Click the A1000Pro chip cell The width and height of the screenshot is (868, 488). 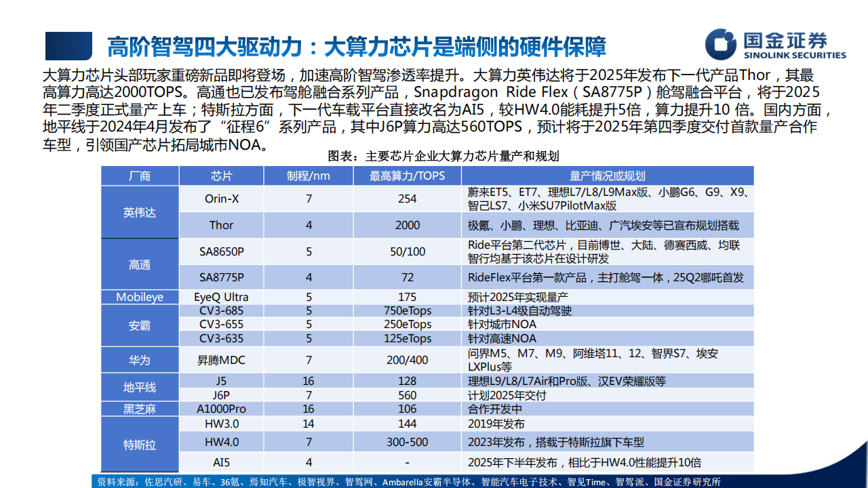[221, 409]
